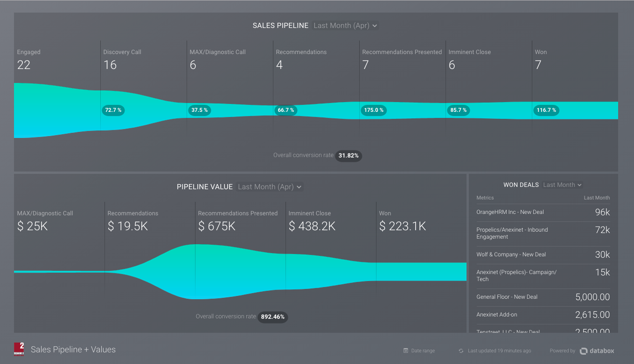Click the overall conversion rate 892.46% badge
This screenshot has height=364, width=634.
click(272, 317)
